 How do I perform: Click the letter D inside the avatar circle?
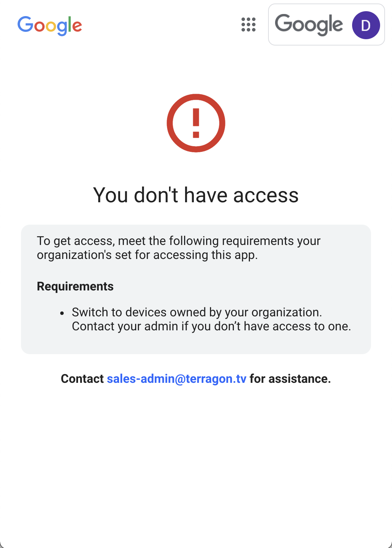(x=366, y=25)
